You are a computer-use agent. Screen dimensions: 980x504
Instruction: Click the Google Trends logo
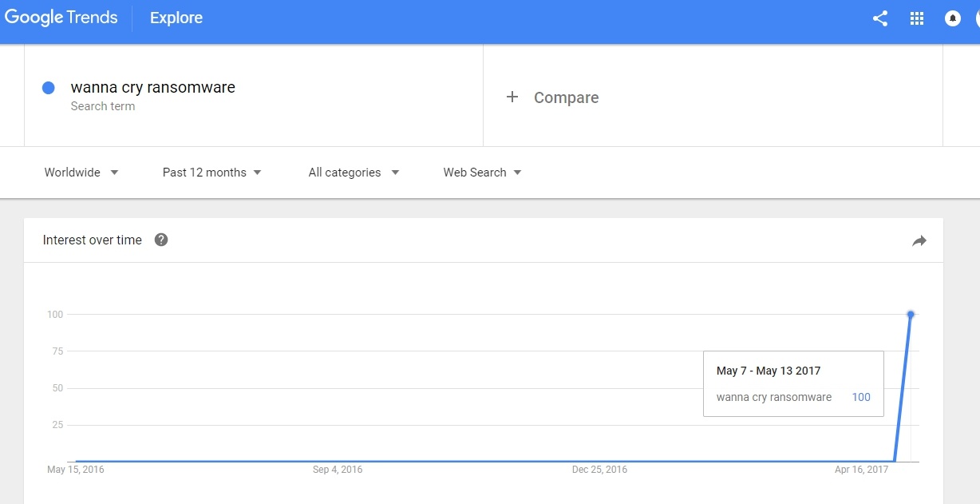pyautogui.click(x=61, y=18)
